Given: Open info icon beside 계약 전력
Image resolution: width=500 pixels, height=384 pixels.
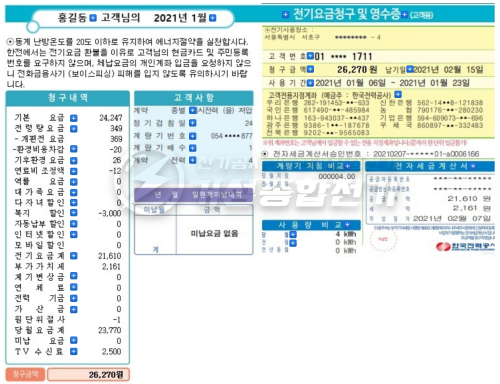Looking at the screenshot, I should click(193, 160).
